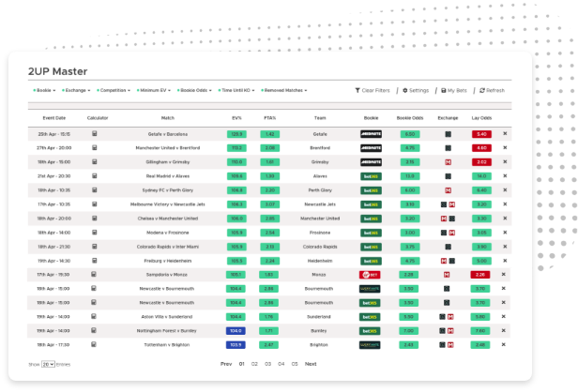
Task: Go to page 03 of results
Action: coord(268,364)
